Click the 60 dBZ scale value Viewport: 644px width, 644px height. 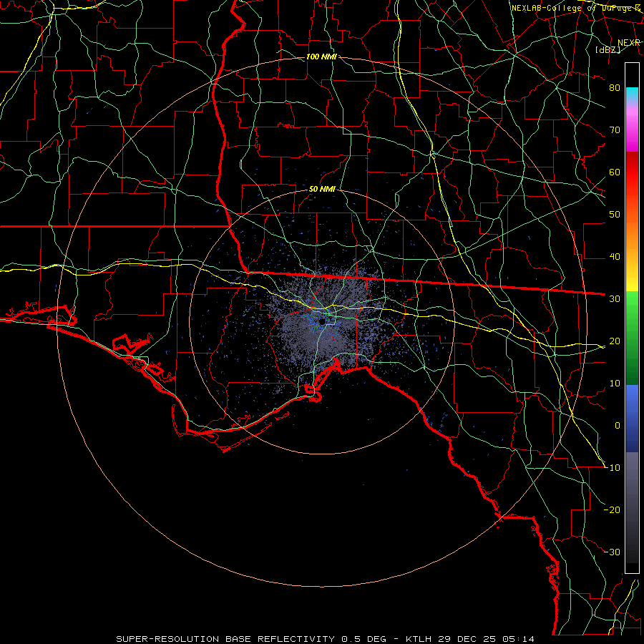coord(615,172)
